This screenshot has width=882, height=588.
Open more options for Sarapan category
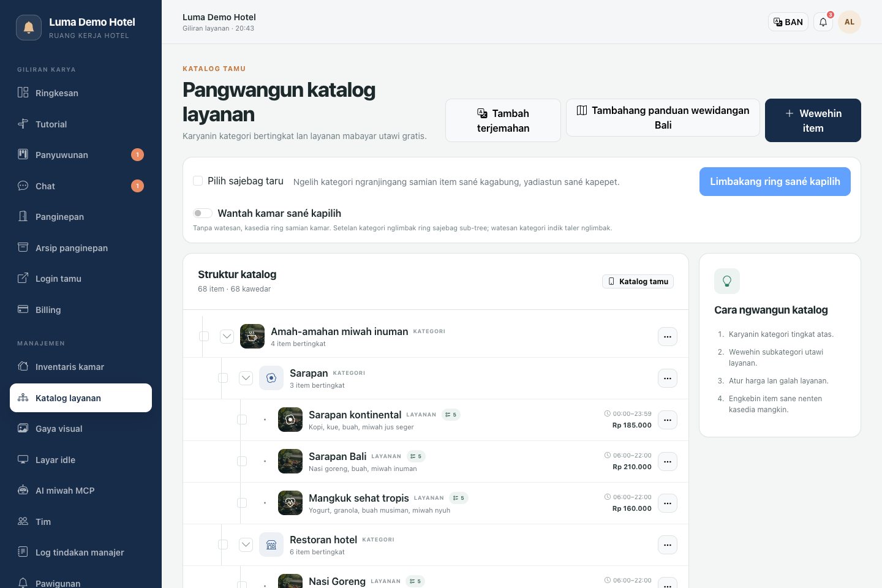coord(668,379)
